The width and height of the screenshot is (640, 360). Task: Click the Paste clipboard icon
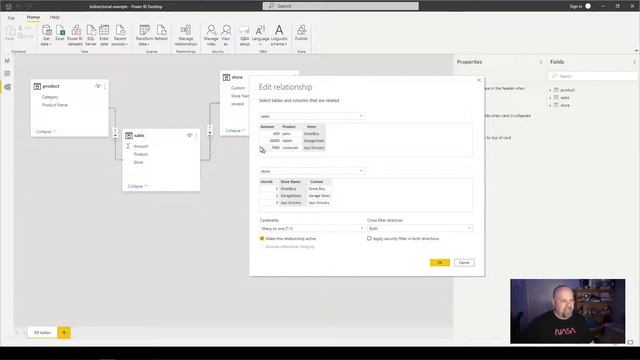[x=10, y=33]
